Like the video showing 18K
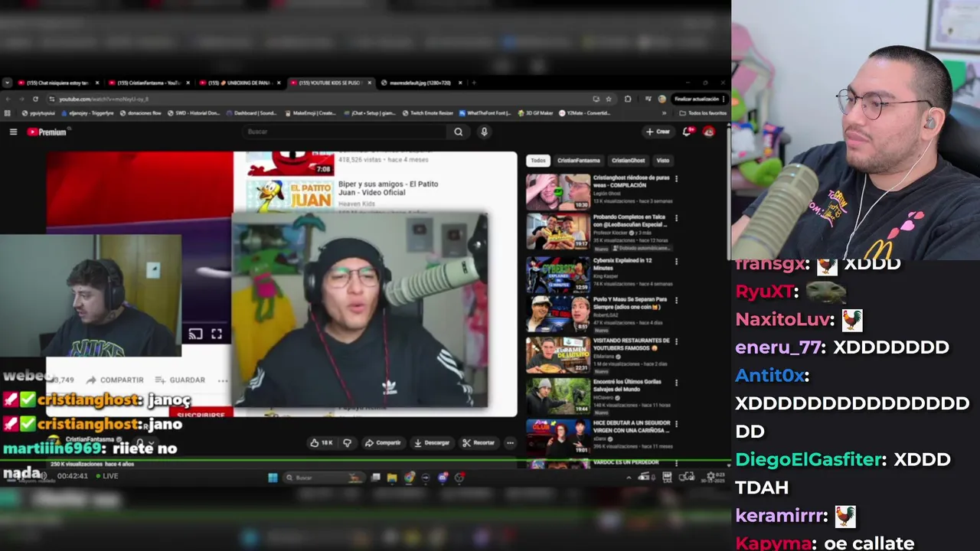 pyautogui.click(x=321, y=442)
